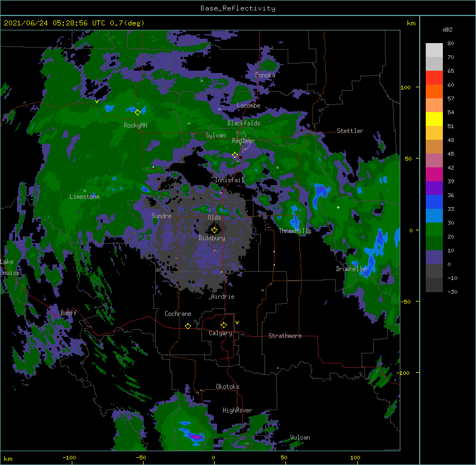Select the Sylvan label on the map
Image resolution: width=476 pixels, height=465 pixels.
point(215,135)
